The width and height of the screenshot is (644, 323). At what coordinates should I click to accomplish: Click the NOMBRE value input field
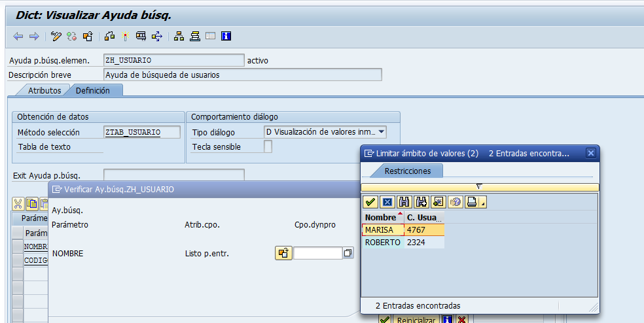tap(317, 253)
